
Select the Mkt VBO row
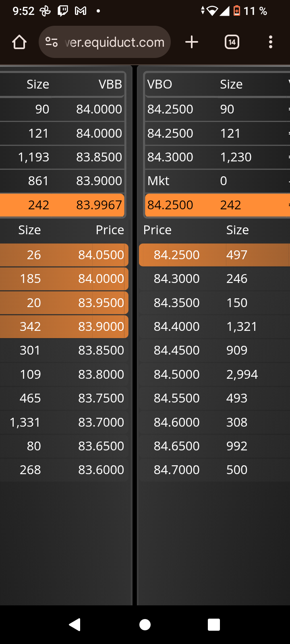(217, 181)
